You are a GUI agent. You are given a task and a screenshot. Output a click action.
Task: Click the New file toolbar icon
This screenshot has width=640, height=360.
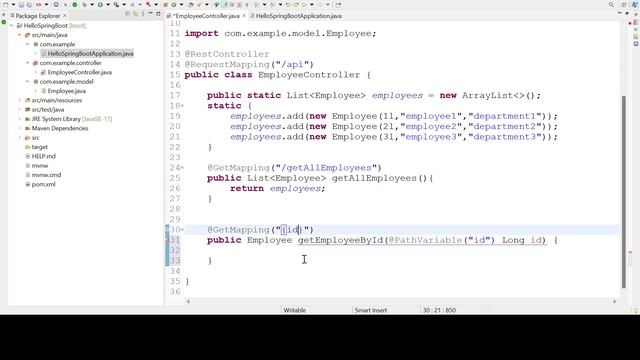5,5
